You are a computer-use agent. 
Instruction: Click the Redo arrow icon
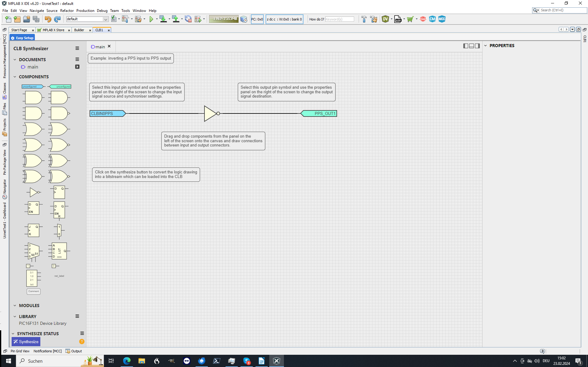[x=57, y=19]
